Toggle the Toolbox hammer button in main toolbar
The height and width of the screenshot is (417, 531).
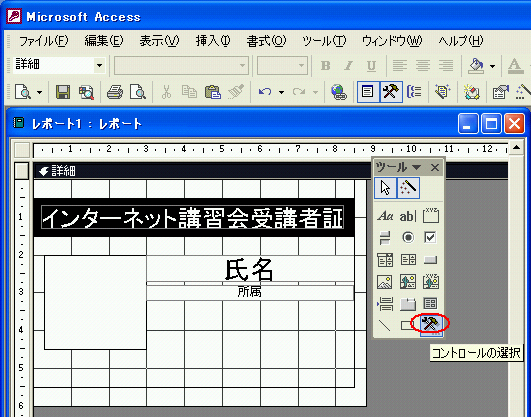coord(391,92)
